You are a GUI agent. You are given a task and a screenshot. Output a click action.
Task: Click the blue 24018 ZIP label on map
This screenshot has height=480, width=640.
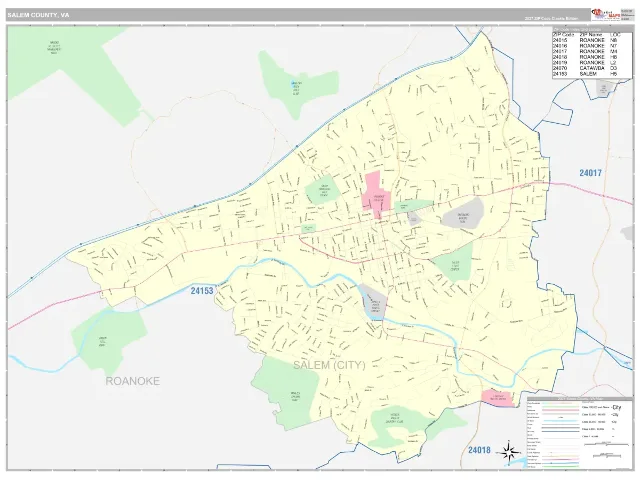(479, 450)
